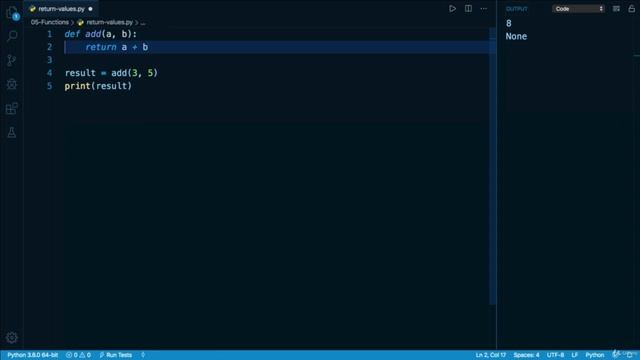The image size is (640, 360).
Task: Click the 'result' variable on line 4
Action: (x=80, y=73)
